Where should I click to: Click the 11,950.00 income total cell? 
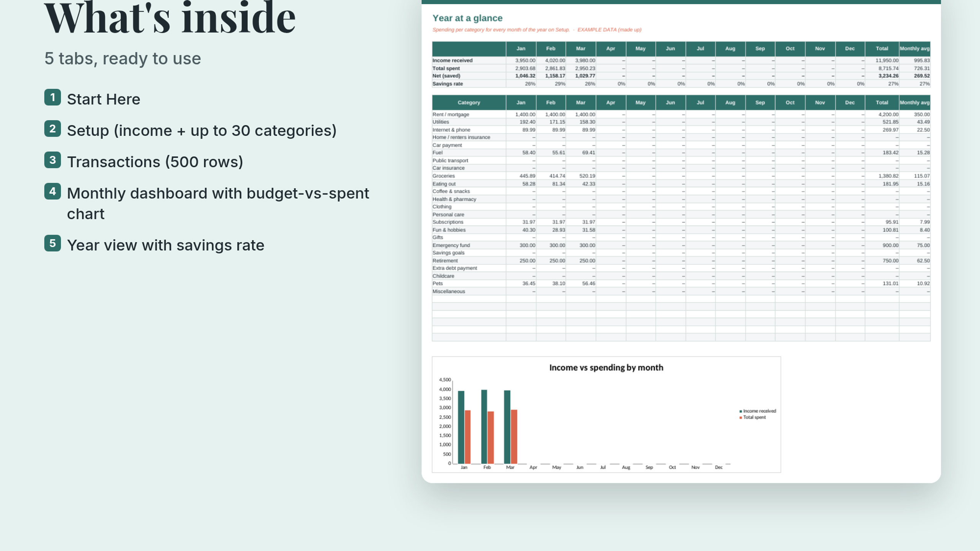(x=882, y=60)
